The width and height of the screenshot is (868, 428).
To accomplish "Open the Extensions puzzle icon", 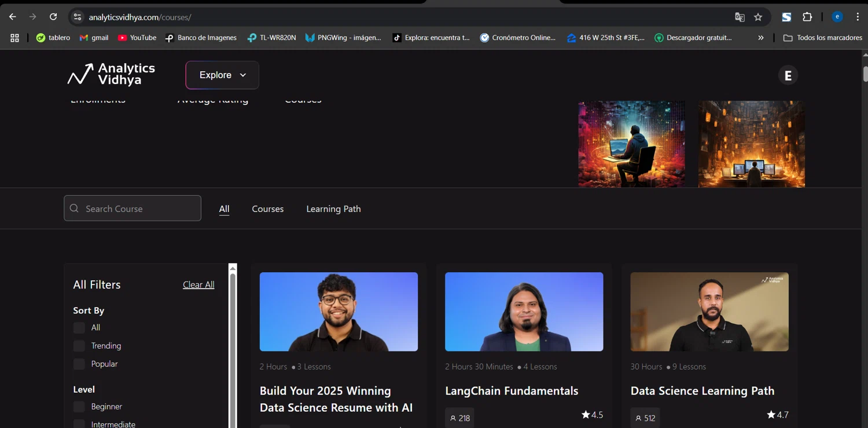I will point(807,17).
